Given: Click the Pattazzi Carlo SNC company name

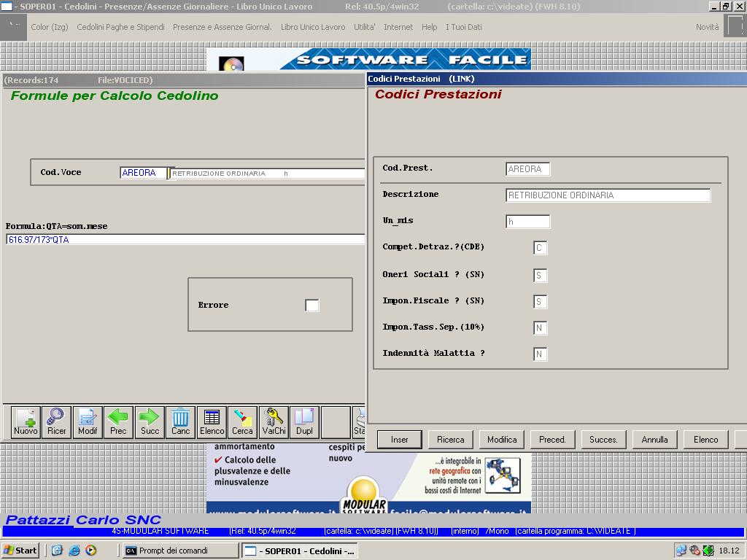Looking at the screenshot, I should pos(83,519).
